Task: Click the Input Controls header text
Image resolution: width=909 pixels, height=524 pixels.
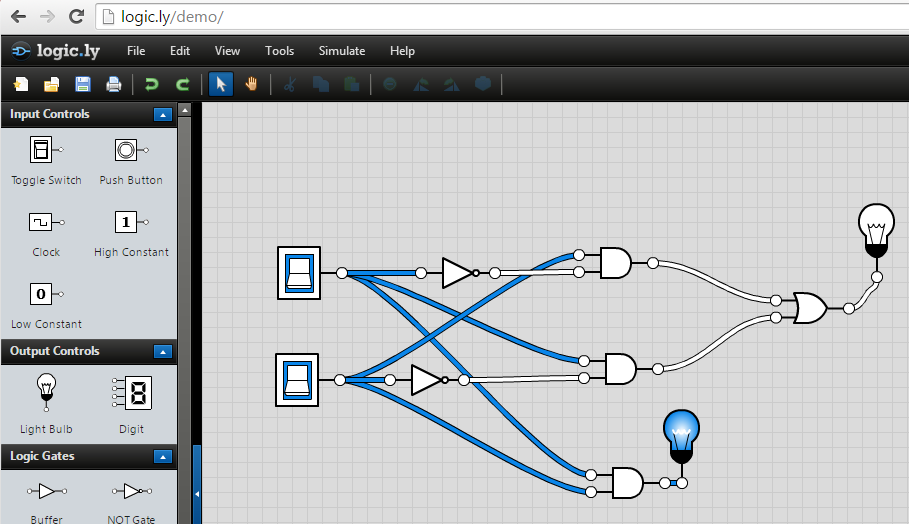Action: point(50,114)
